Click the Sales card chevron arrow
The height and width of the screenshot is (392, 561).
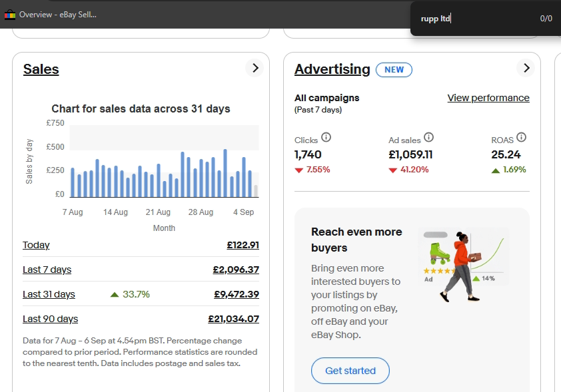pyautogui.click(x=255, y=68)
